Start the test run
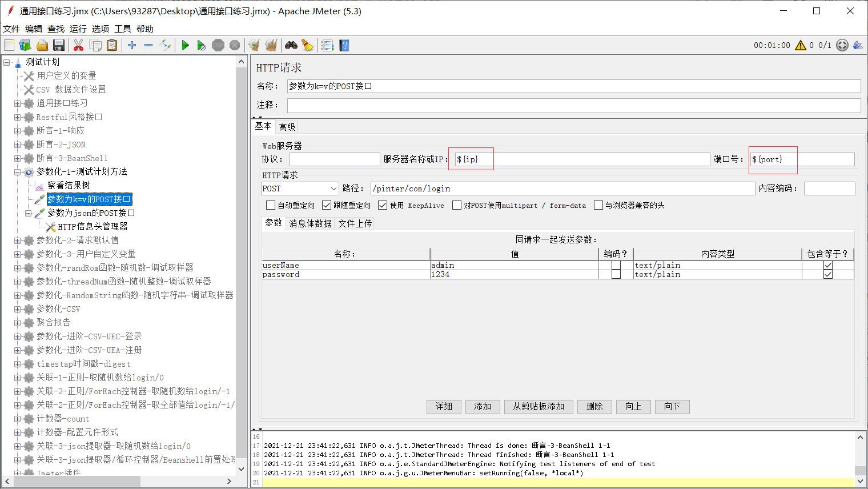Viewport: 868px width, 489px height. tap(185, 45)
